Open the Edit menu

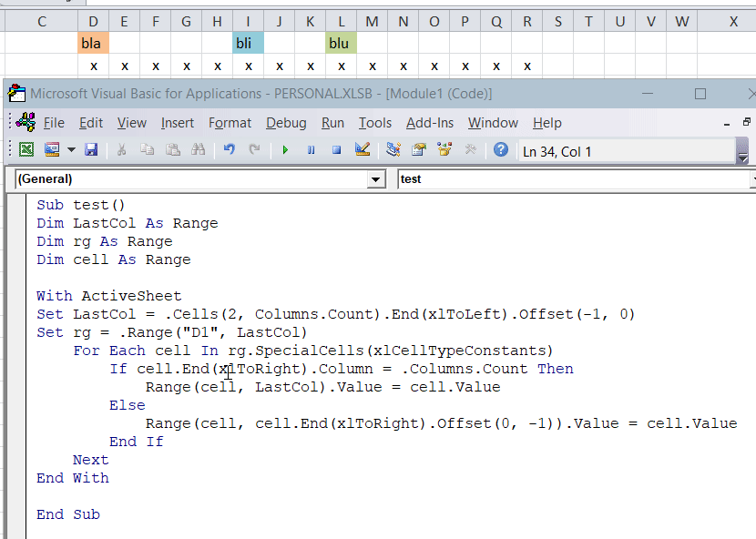[91, 123]
